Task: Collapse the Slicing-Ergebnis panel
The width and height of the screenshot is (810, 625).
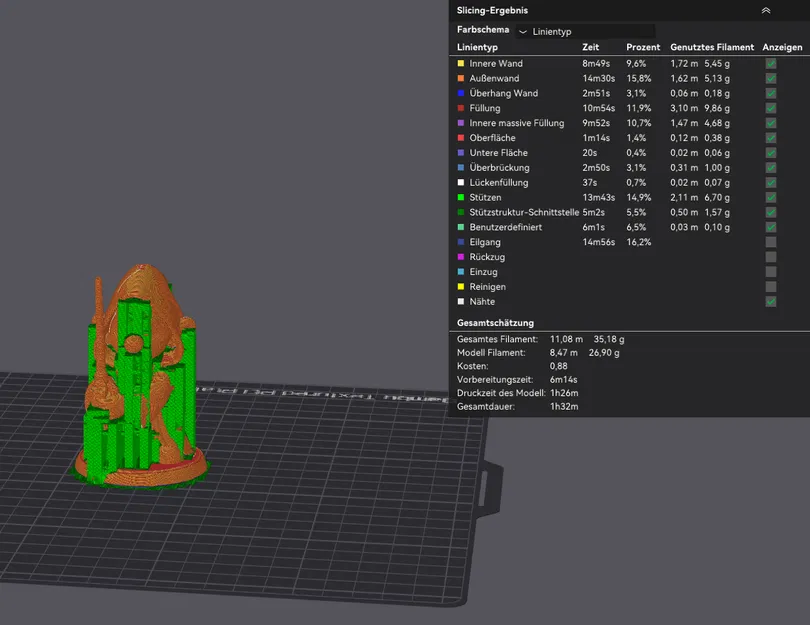Action: (766, 10)
